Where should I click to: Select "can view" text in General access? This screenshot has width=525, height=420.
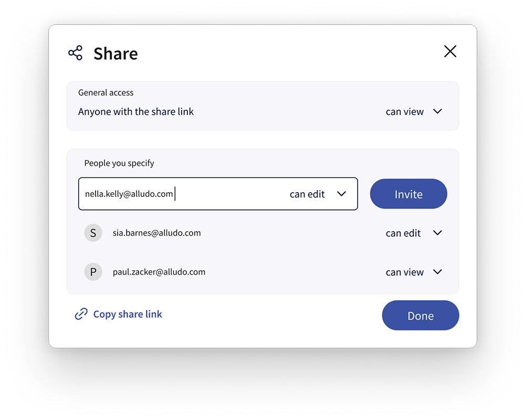point(404,111)
